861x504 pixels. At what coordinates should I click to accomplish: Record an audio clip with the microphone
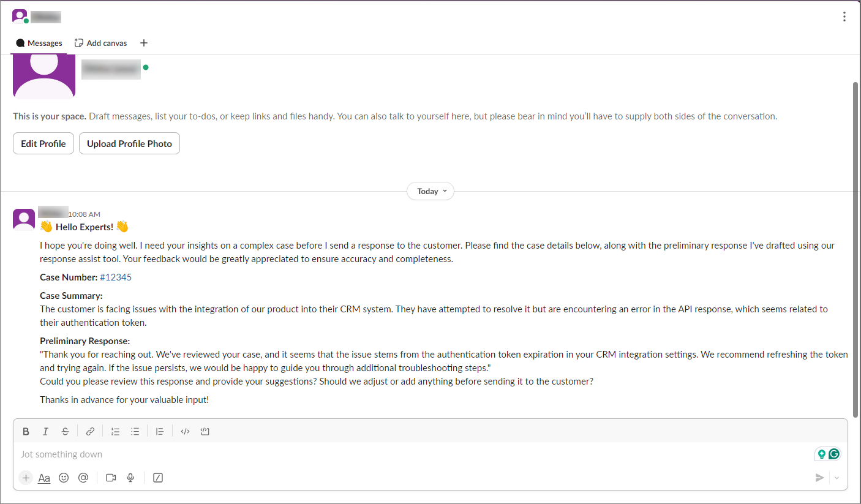[130, 478]
